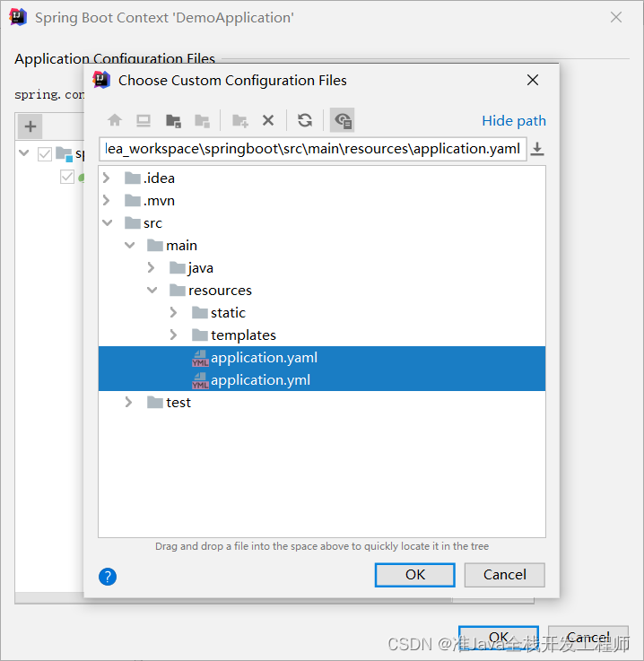Expand the .idea folder node
644x661 pixels.
[107, 178]
